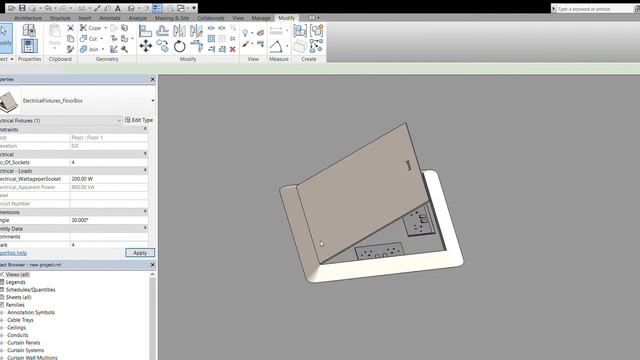Open the Manage ribbon tab
The width and height of the screenshot is (640, 360).
click(x=261, y=18)
